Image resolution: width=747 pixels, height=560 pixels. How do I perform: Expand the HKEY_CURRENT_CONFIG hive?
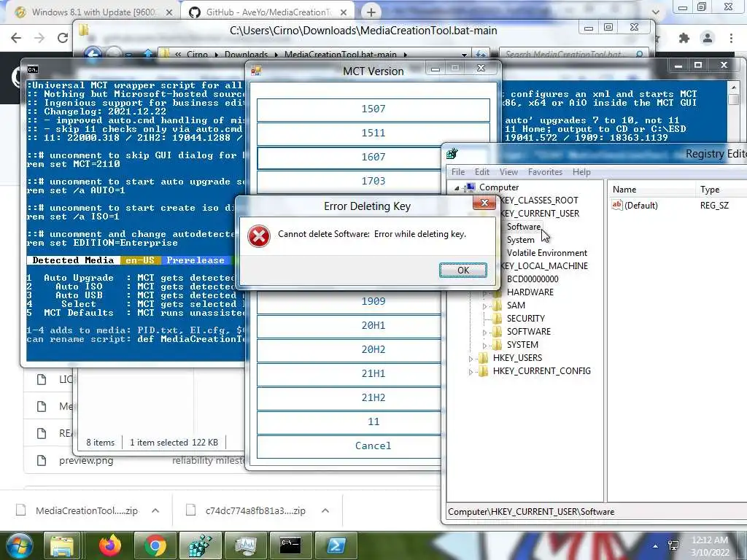[471, 372]
